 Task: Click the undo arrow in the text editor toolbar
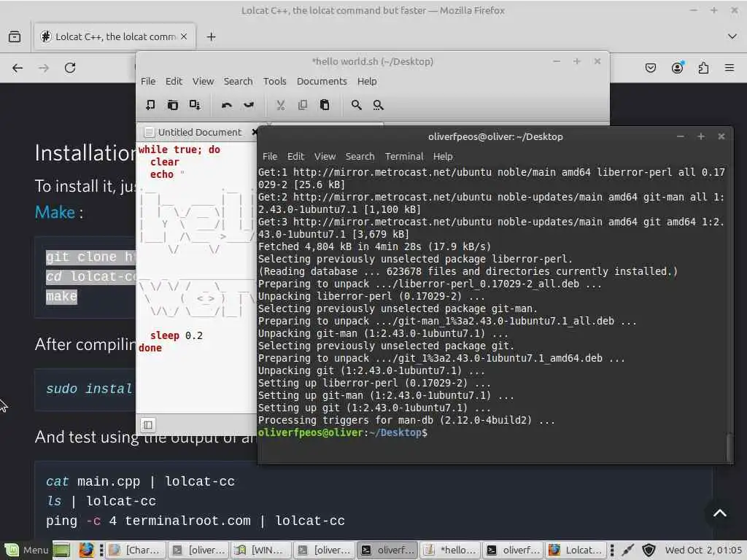tap(227, 105)
